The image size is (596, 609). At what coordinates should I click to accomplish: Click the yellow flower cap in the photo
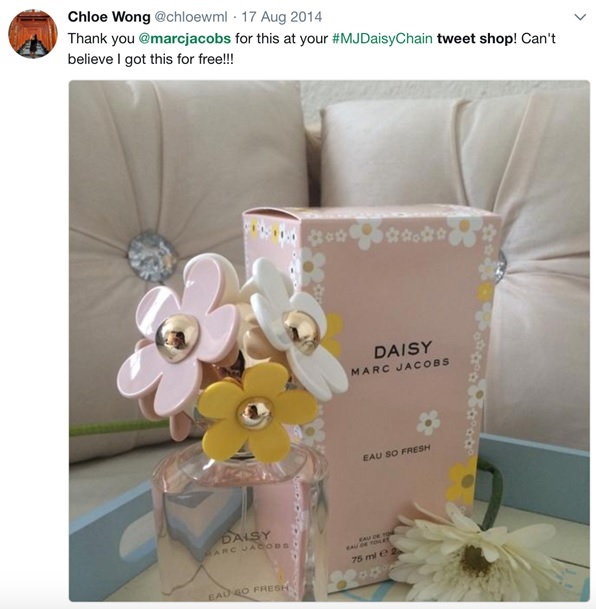coord(256,413)
